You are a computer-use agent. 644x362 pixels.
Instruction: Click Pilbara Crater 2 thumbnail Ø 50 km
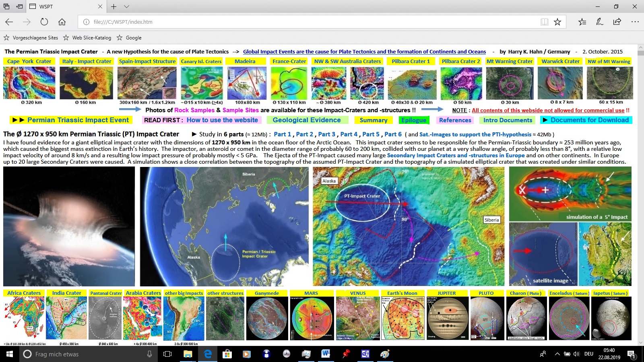click(x=461, y=83)
